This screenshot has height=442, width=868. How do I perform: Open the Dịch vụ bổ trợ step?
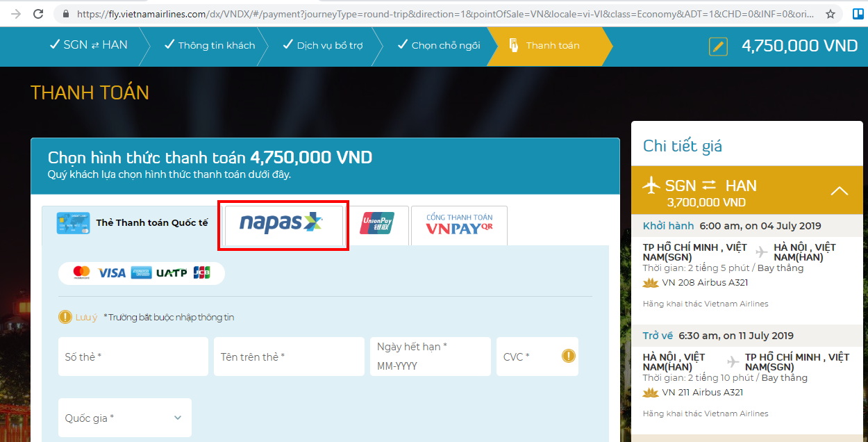(322, 45)
